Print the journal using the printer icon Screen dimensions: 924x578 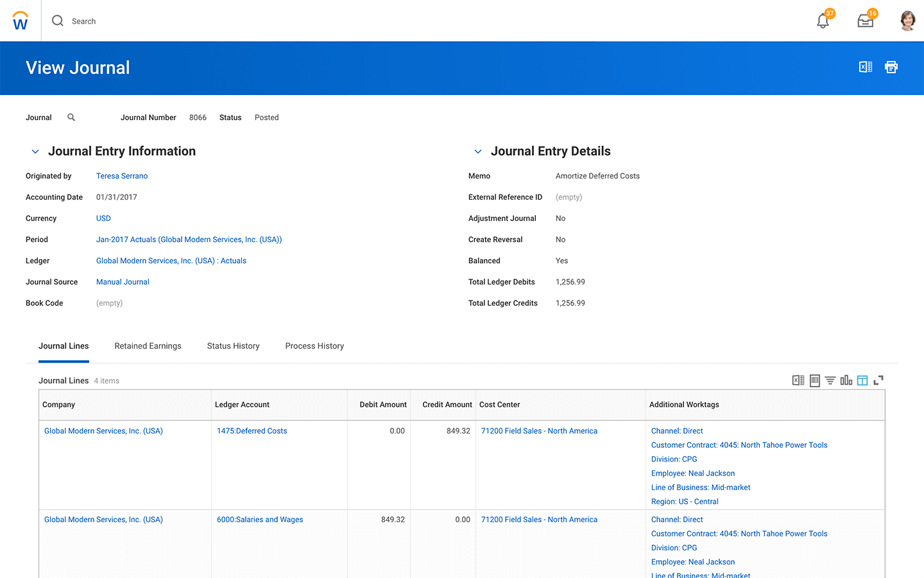pyautogui.click(x=891, y=67)
